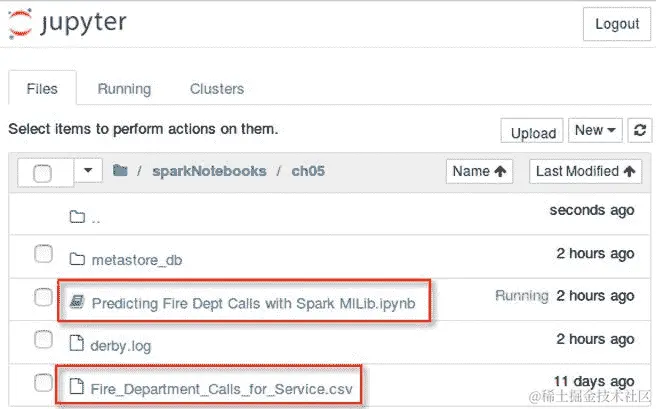Click the Jupyter logo
656x409 pixels.
(67, 23)
